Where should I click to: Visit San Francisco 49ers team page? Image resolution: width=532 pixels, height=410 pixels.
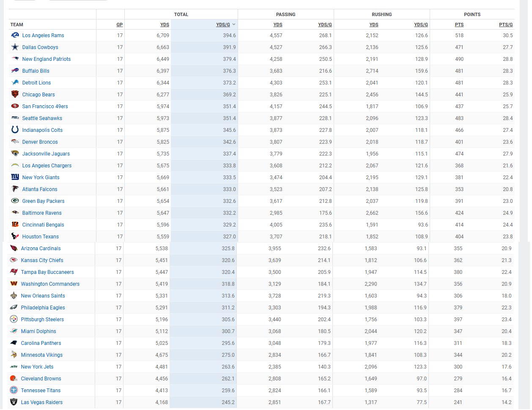[x=45, y=107]
